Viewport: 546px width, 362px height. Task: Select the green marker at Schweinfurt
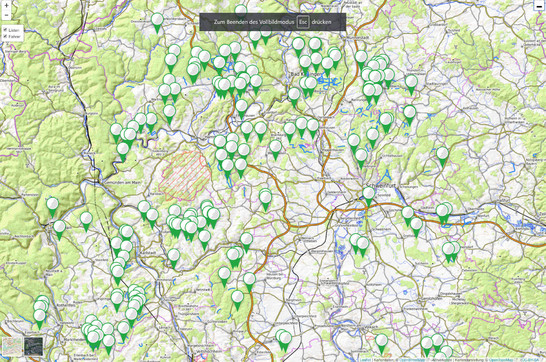(369, 196)
